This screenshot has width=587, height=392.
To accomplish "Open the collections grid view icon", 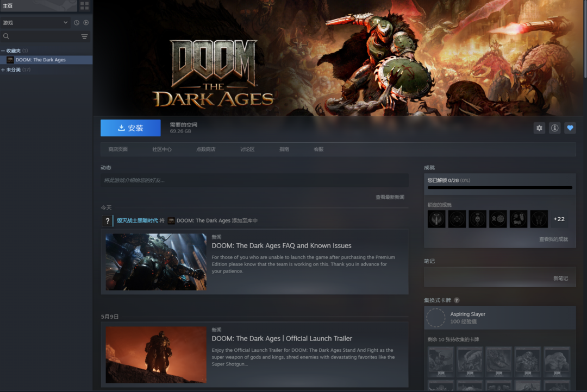I will 84,6.
